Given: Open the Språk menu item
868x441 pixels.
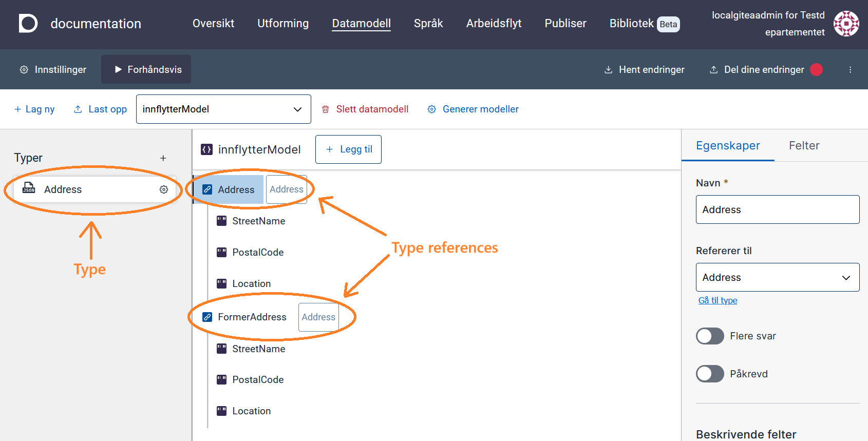Looking at the screenshot, I should click(x=428, y=24).
